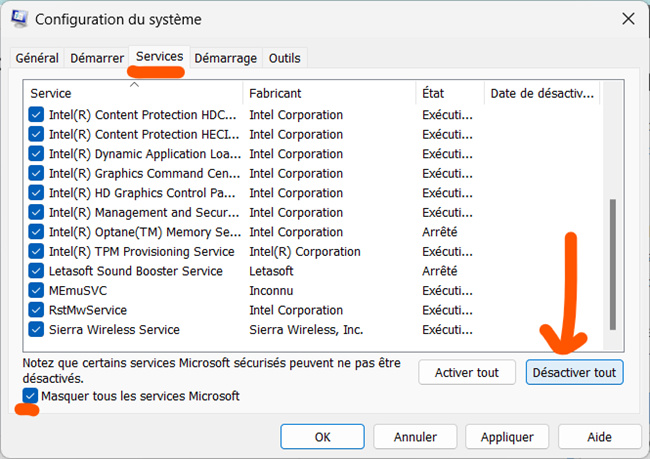Sort by the Fabricant column header
Image resolution: width=650 pixels, height=459 pixels.
pos(329,93)
